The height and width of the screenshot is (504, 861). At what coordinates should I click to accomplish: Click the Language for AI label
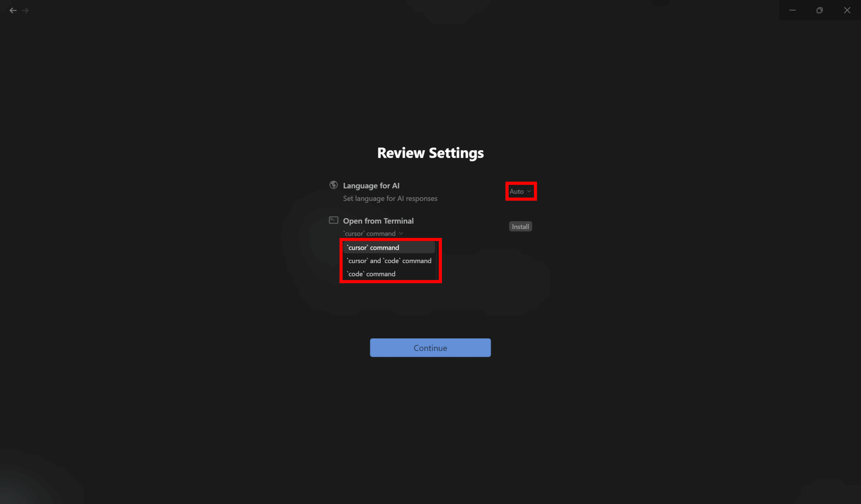(x=371, y=185)
